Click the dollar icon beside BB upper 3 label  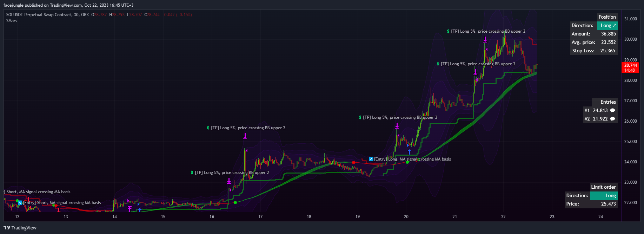point(438,64)
